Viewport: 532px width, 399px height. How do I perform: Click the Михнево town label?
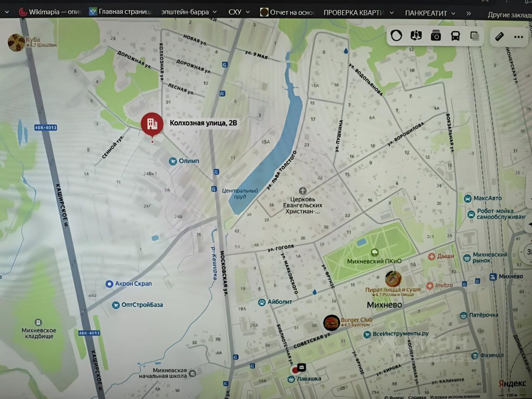[384, 305]
